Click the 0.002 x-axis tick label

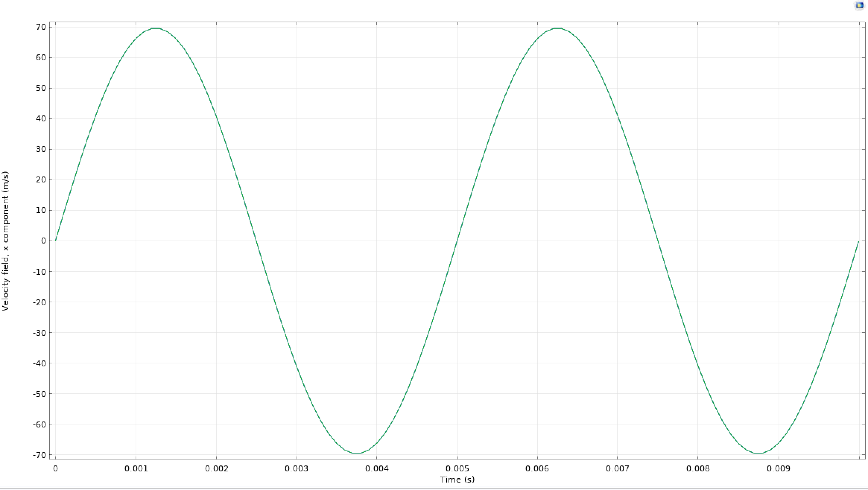(x=216, y=468)
